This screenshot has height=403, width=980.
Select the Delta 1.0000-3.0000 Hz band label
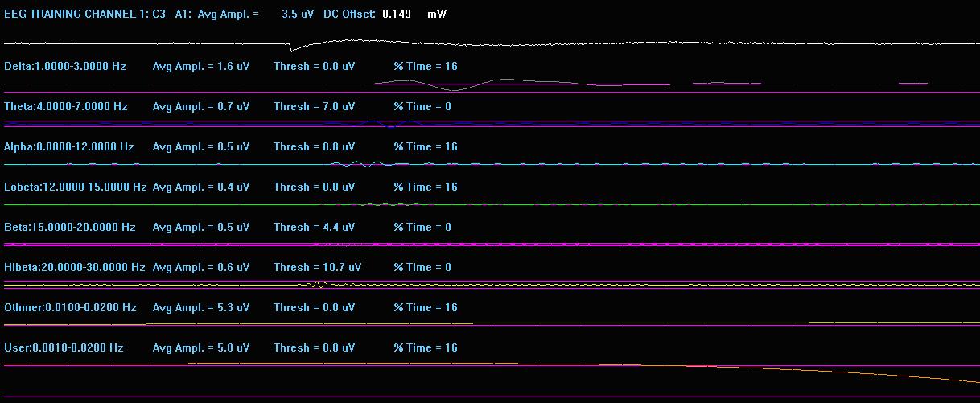click(x=65, y=67)
